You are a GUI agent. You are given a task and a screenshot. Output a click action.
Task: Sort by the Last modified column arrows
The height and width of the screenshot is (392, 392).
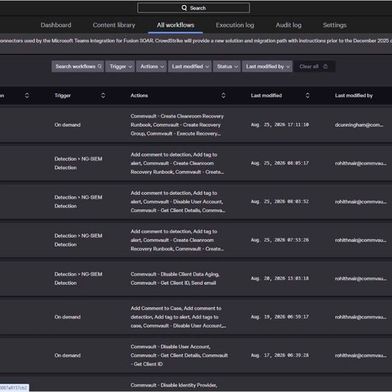[307, 96]
